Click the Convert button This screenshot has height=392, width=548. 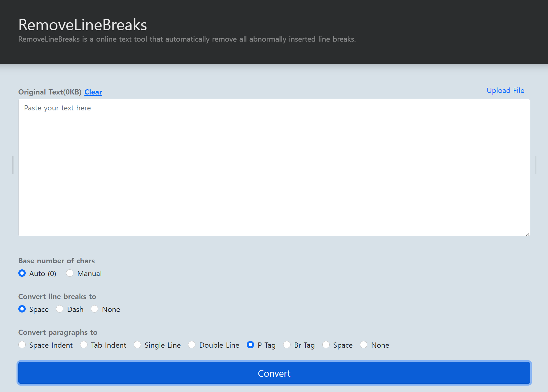click(x=274, y=373)
